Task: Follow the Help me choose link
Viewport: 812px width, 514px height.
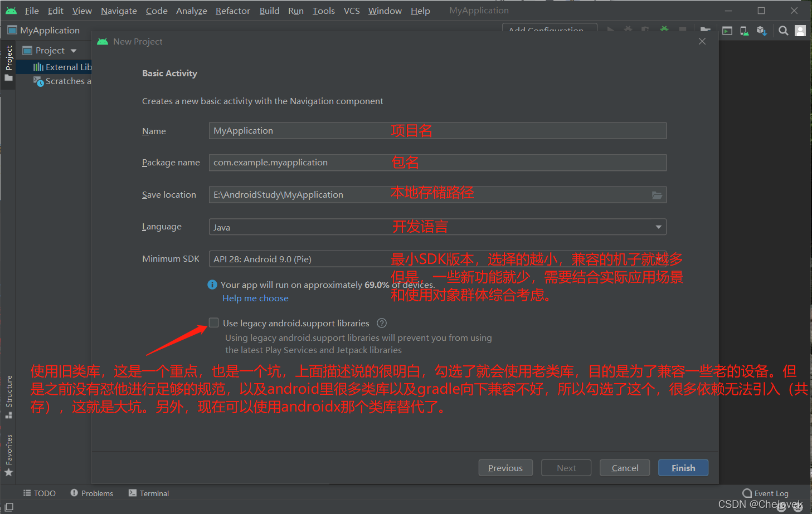Action: coord(255,298)
